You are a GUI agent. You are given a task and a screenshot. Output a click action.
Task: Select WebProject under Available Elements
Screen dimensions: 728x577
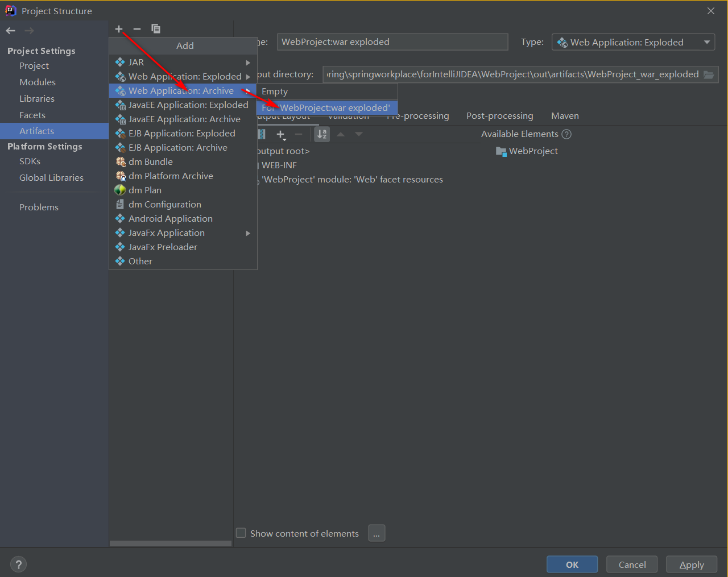[x=527, y=151]
